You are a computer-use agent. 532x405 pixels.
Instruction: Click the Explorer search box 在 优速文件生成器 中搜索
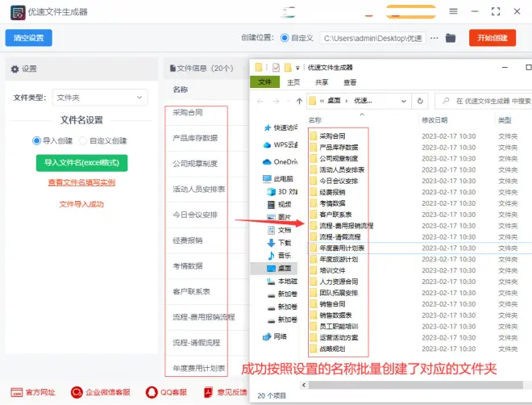point(484,101)
